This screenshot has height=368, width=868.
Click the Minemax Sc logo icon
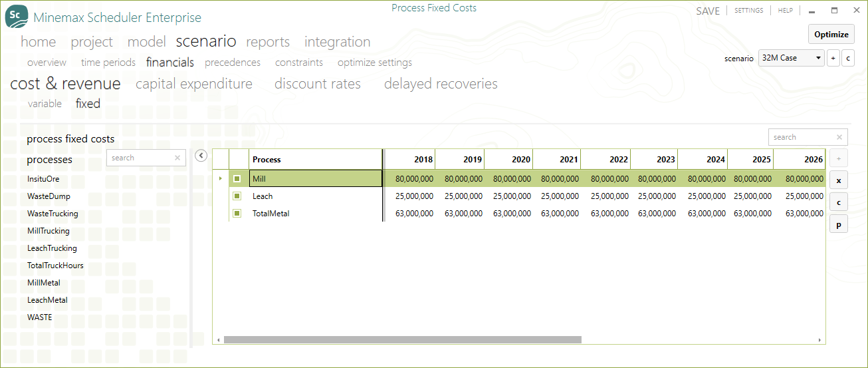tap(17, 16)
